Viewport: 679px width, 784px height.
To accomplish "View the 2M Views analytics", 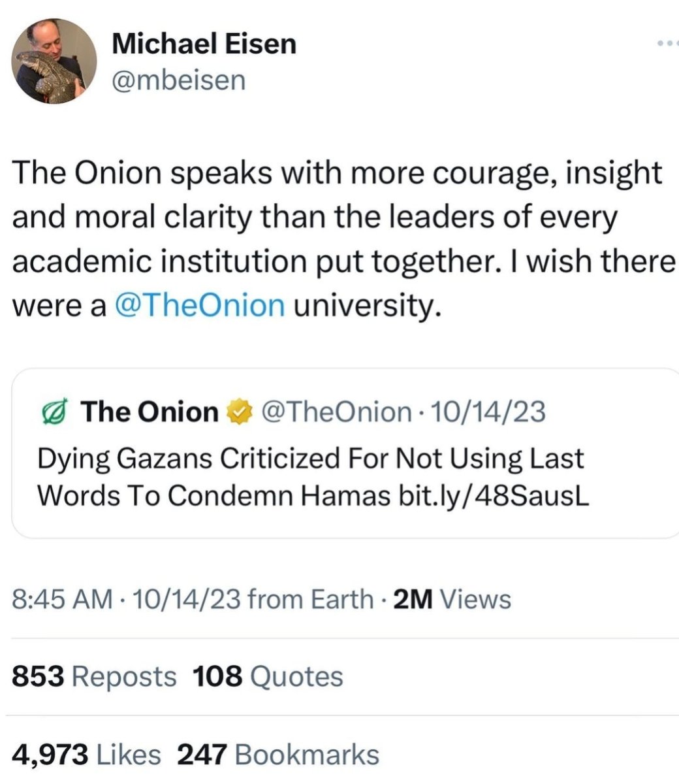I will pos(453,598).
